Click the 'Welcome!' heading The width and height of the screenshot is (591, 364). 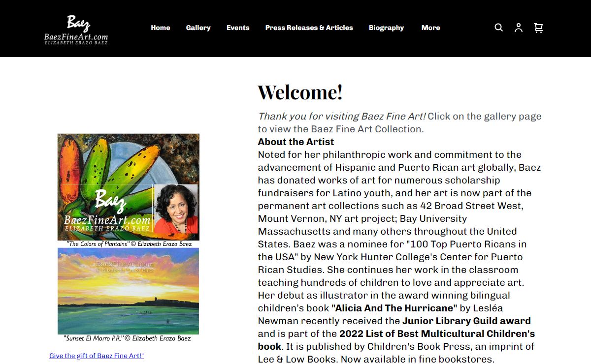pos(300,92)
